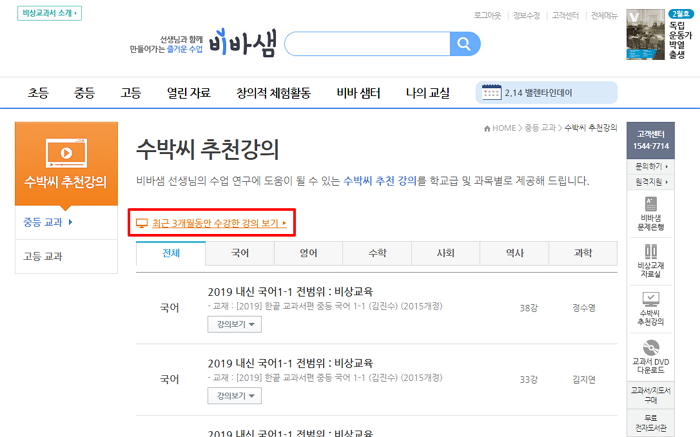
Task: Open 중등 menu
Action: pos(84,93)
